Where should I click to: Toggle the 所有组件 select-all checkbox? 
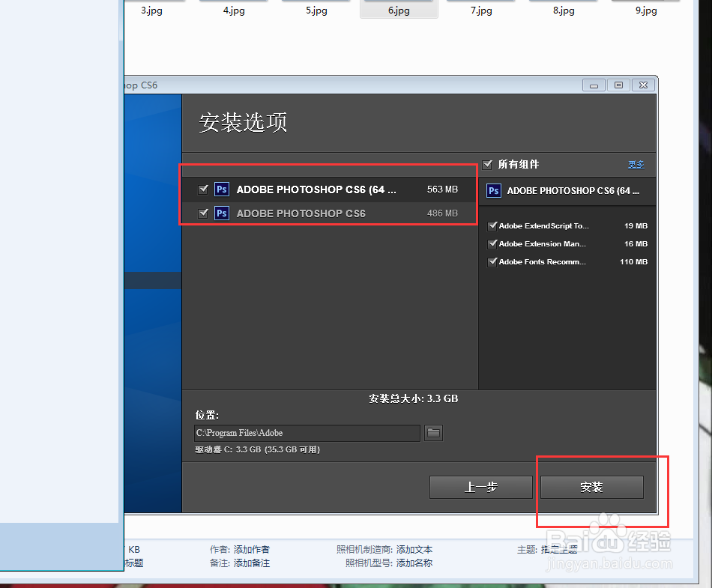(487, 164)
